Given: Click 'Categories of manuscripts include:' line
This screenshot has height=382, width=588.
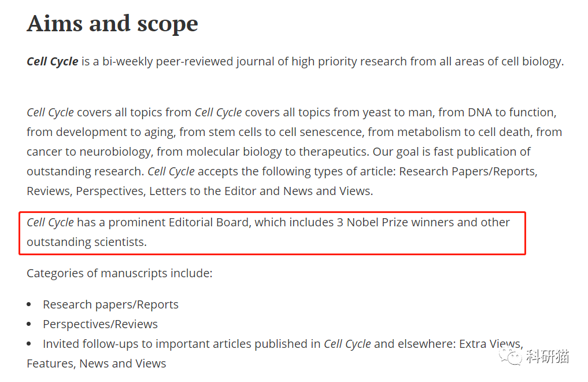Looking at the screenshot, I should pyautogui.click(x=119, y=273).
